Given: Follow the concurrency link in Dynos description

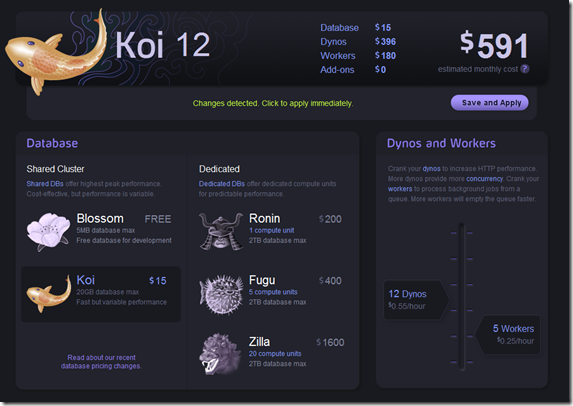Looking at the screenshot, I should [x=485, y=179].
